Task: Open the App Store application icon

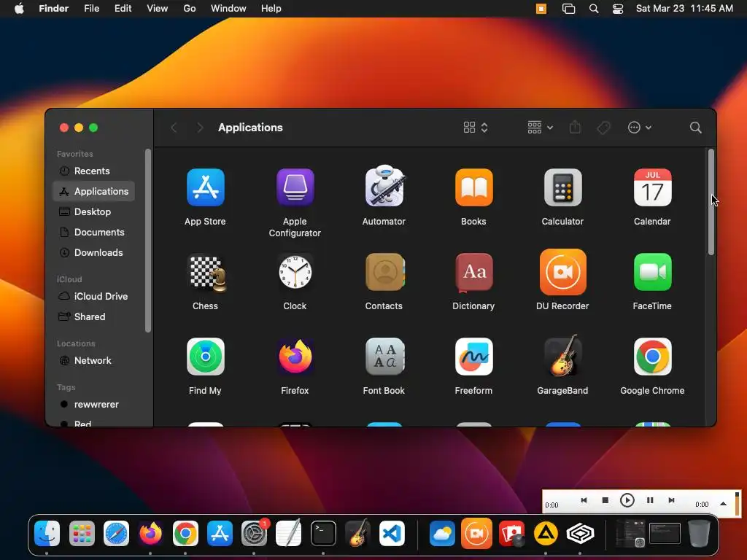Action: click(x=205, y=187)
